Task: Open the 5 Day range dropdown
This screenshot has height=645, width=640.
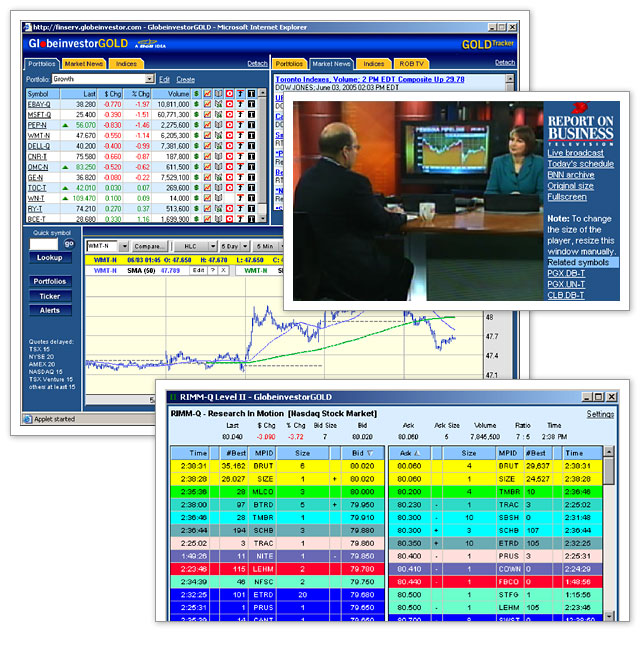Action: 245,246
